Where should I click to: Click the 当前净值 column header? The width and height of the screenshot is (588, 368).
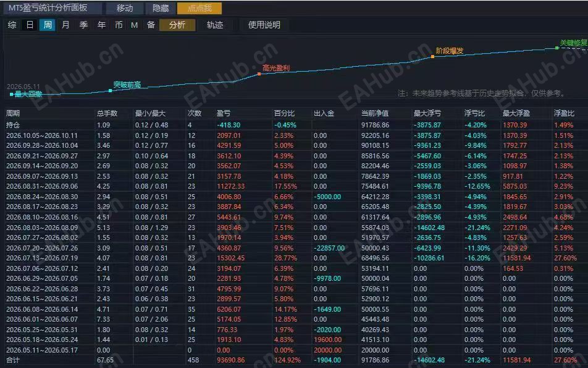[375, 113]
